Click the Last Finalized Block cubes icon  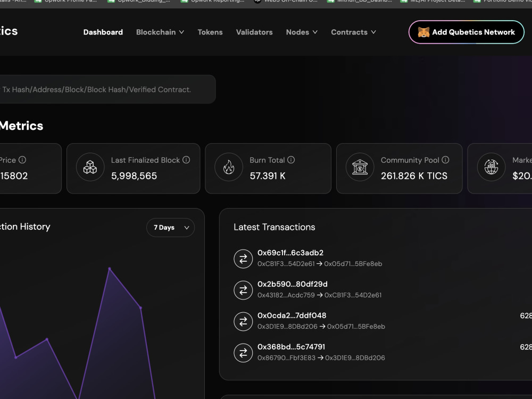click(90, 167)
